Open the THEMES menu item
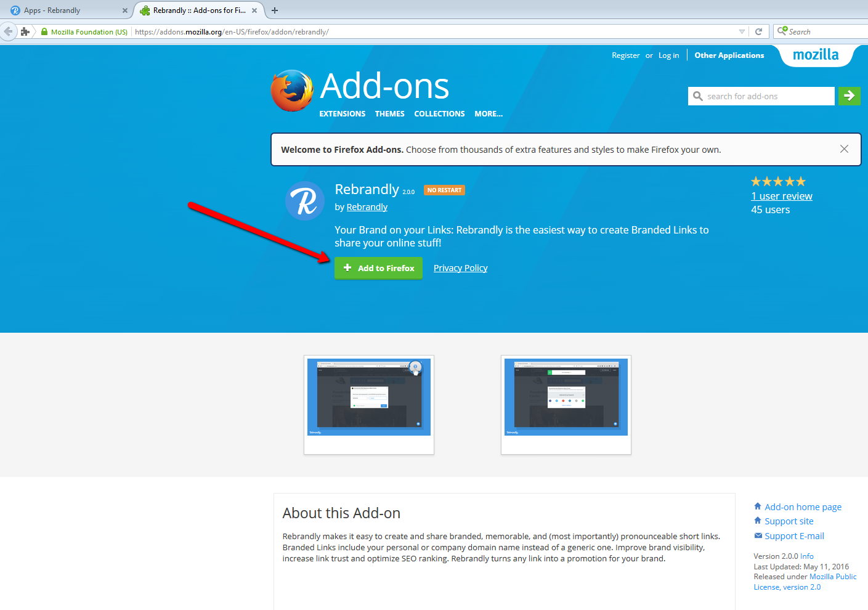 pyautogui.click(x=390, y=114)
